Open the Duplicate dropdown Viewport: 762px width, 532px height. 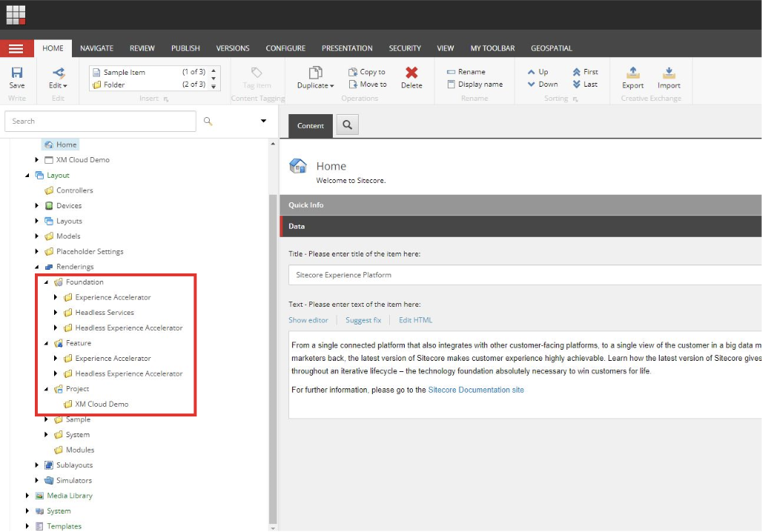click(316, 85)
